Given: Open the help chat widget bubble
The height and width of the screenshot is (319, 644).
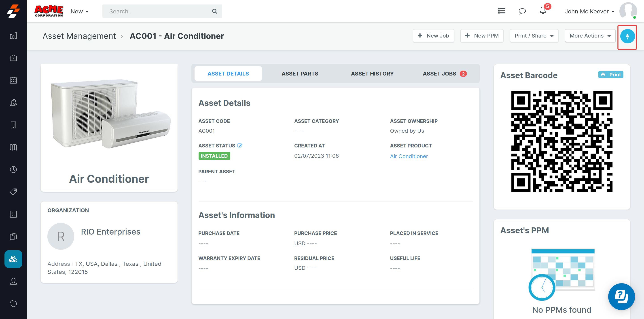Looking at the screenshot, I should (x=621, y=296).
